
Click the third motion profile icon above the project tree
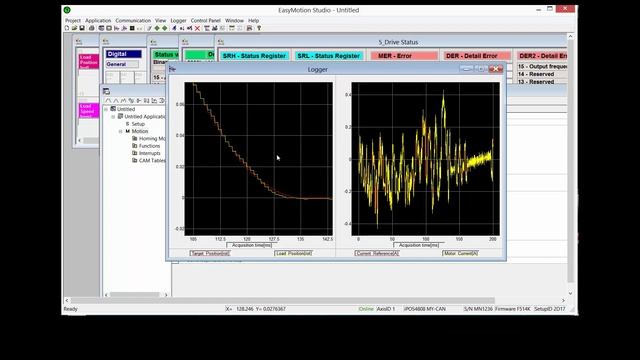(x=123, y=100)
